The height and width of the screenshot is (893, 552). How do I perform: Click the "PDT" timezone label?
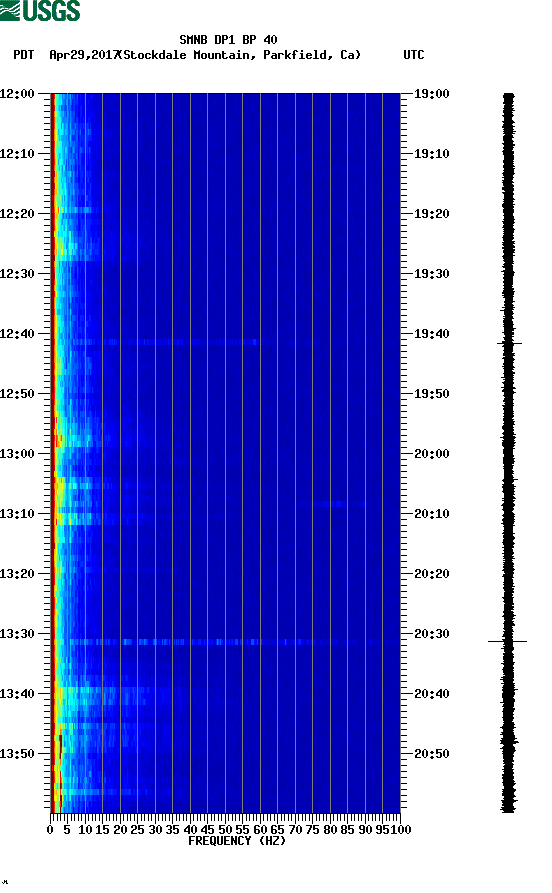coord(23,55)
